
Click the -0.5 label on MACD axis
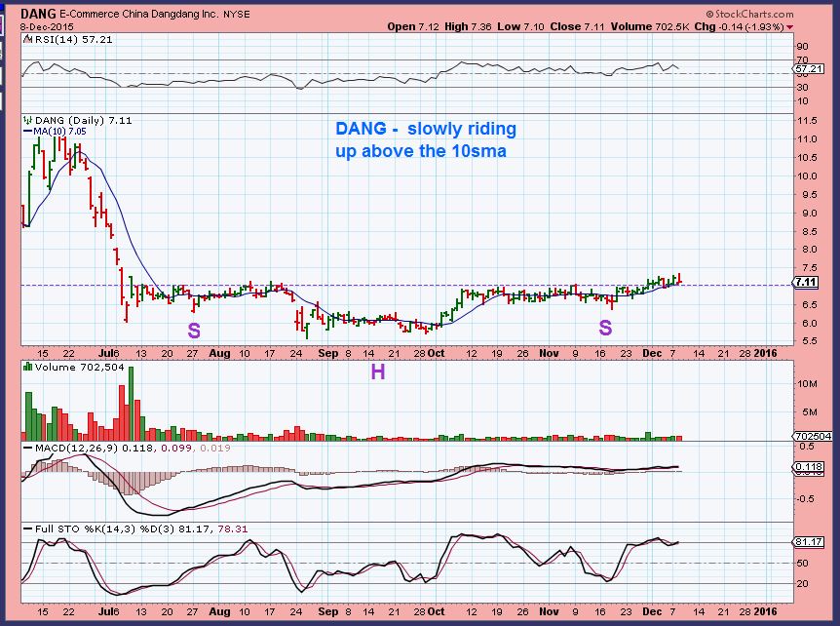coord(806,499)
